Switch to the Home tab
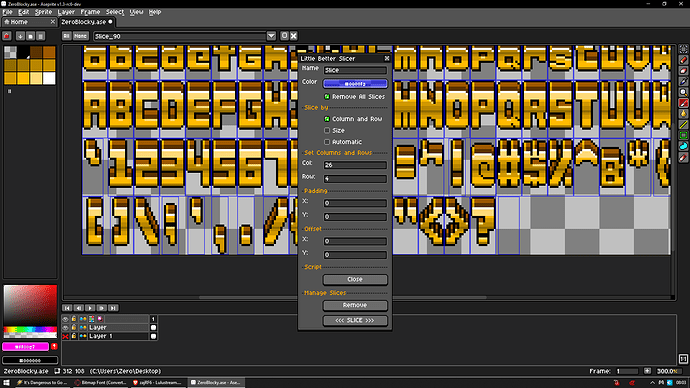 pos(29,22)
